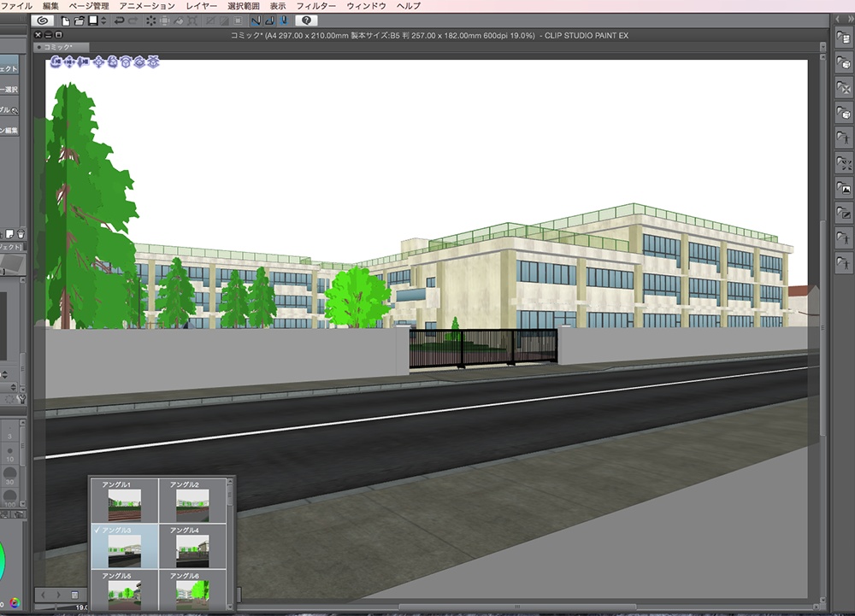The height and width of the screenshot is (616, 855).
Task: Select the アングル1 camera preset
Action: [x=124, y=501]
